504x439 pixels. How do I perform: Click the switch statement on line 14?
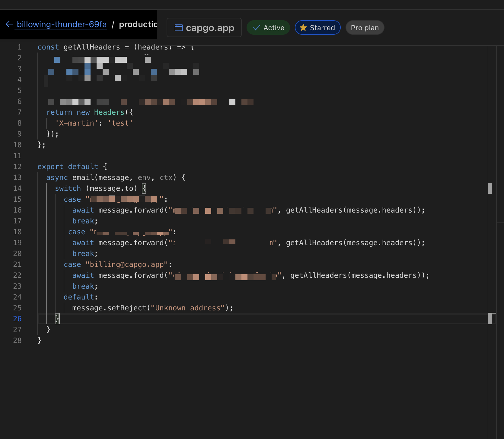[x=68, y=188]
